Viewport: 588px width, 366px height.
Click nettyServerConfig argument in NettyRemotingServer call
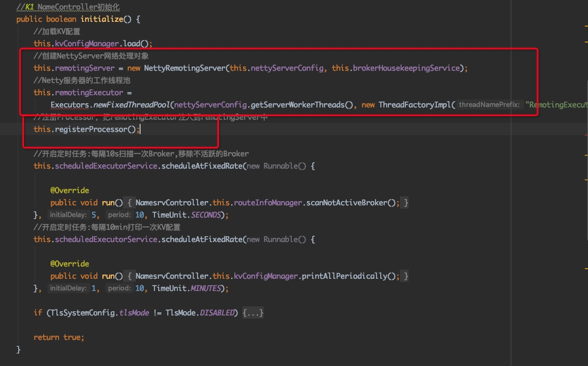(x=287, y=68)
